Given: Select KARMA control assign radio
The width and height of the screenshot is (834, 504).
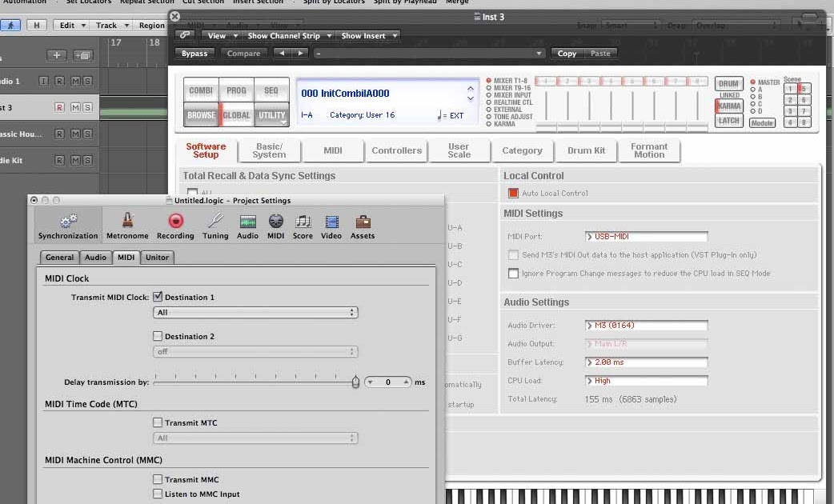Looking at the screenshot, I should [x=489, y=124].
